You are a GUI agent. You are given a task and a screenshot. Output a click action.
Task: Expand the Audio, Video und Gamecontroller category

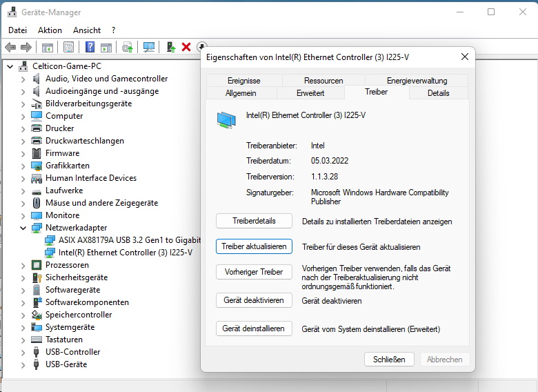23,79
